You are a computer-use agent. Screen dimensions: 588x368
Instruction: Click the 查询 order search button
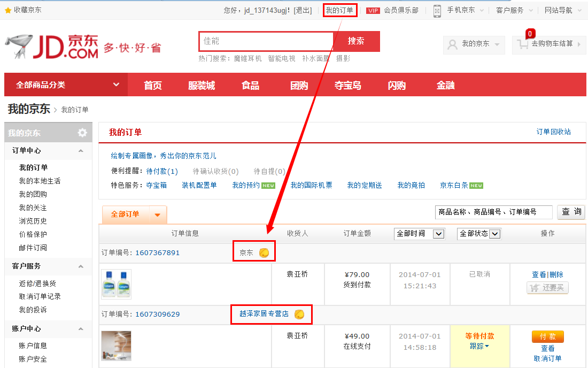point(571,212)
